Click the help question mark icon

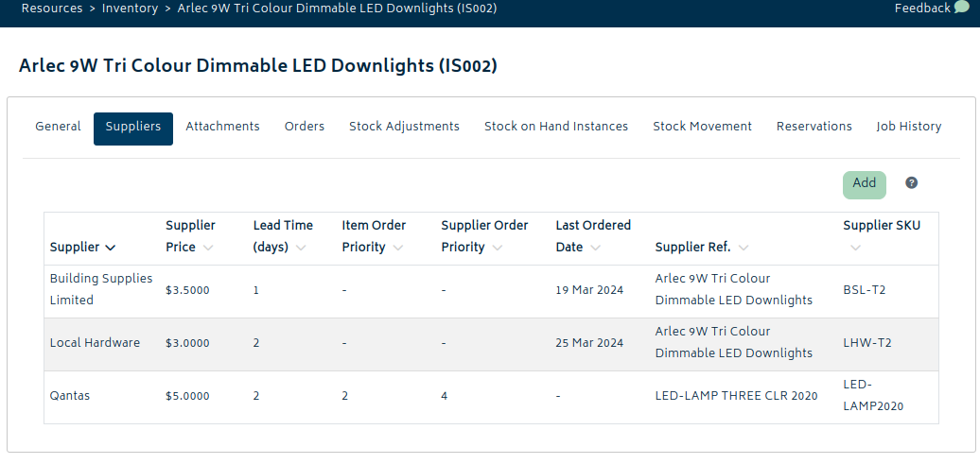(911, 183)
